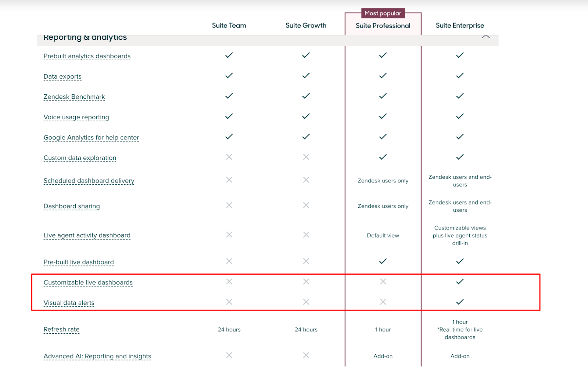Screen dimensions: 588x369
Task: Click the Zendesk Benchmark checkmark under Suite Enterprise
Action: [x=460, y=96]
